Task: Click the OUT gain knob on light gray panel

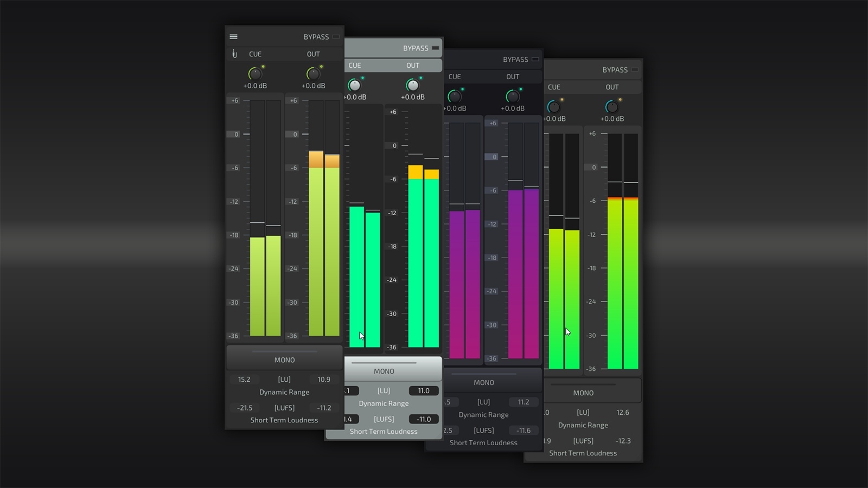Action: click(413, 85)
